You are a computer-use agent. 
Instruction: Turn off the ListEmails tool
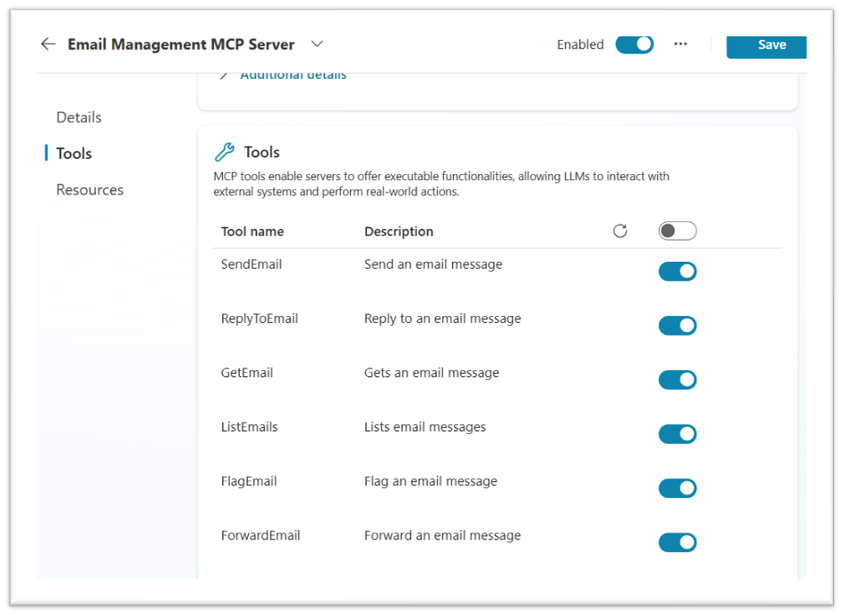677,434
